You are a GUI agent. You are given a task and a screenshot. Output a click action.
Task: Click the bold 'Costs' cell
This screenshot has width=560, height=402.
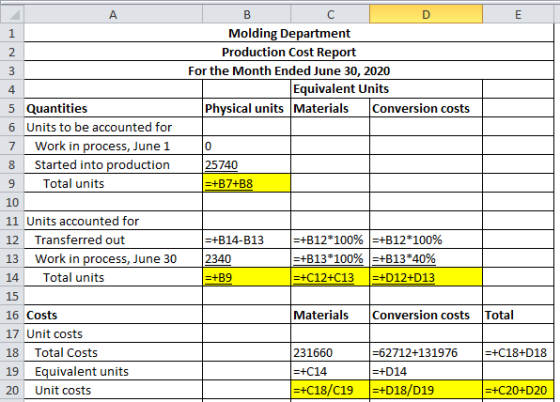[x=113, y=315]
